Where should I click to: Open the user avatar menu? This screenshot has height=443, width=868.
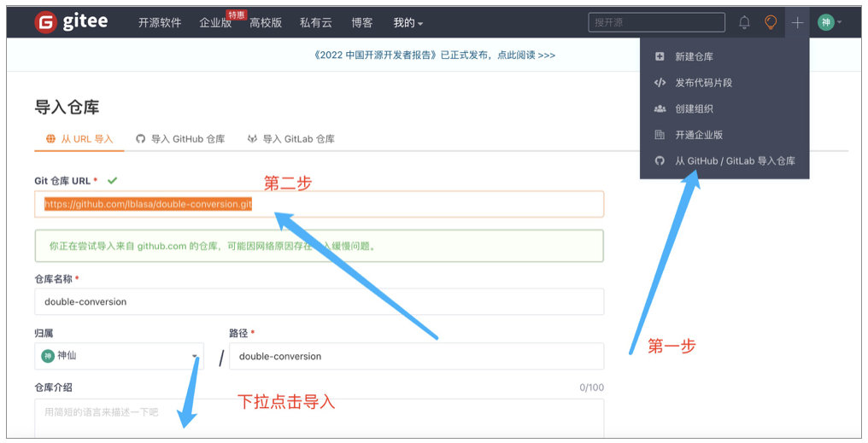830,22
